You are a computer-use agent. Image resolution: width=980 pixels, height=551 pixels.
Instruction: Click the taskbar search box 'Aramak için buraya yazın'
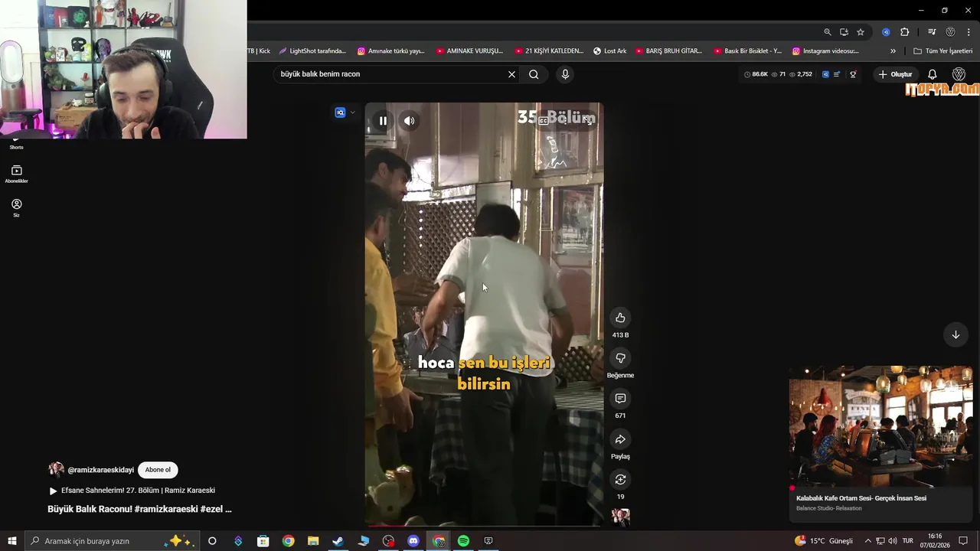[110, 541]
